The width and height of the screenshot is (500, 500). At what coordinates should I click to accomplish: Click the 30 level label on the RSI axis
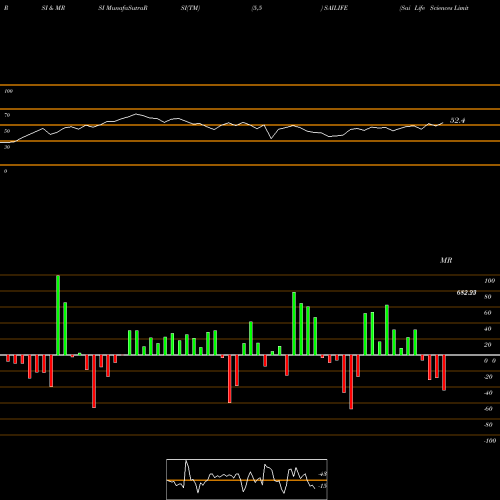7,147
